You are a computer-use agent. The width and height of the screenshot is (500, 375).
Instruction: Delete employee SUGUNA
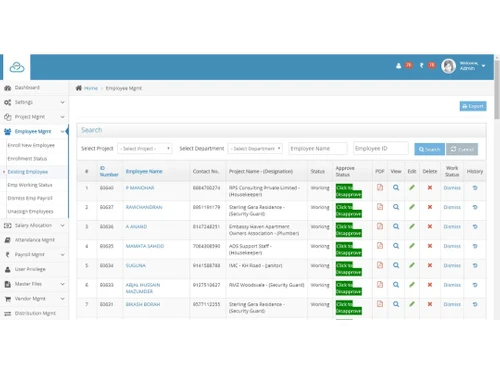click(x=430, y=265)
